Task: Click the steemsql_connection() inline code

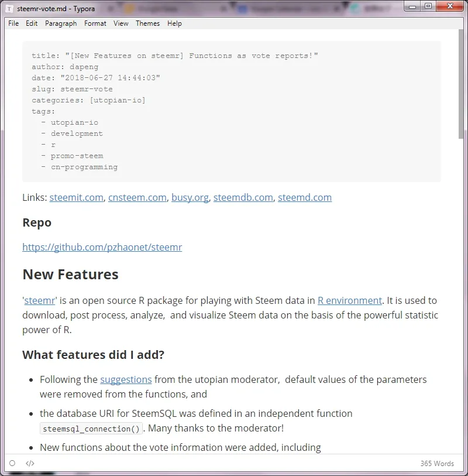Action: pos(91,429)
